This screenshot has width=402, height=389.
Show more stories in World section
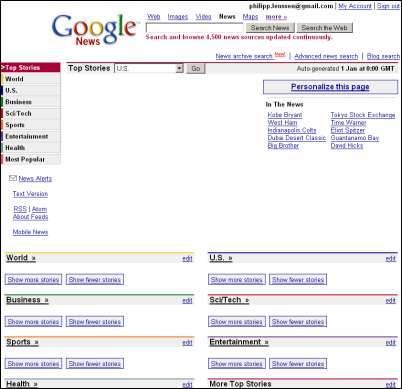(x=33, y=279)
